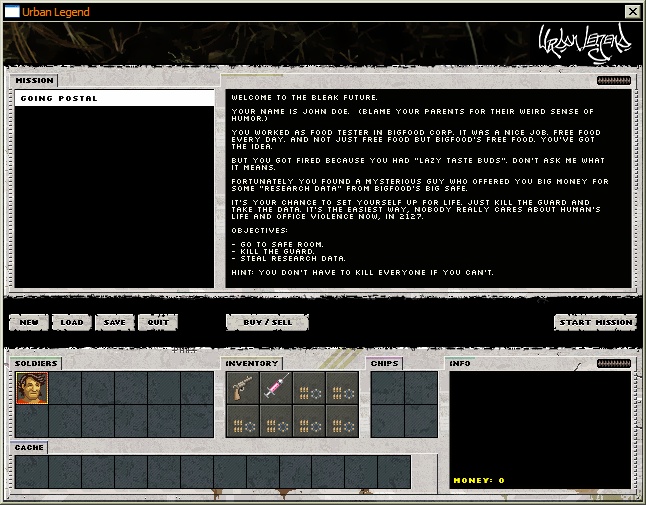The image size is (646, 505).
Task: Select the pink syringe item
Action: coord(276,388)
